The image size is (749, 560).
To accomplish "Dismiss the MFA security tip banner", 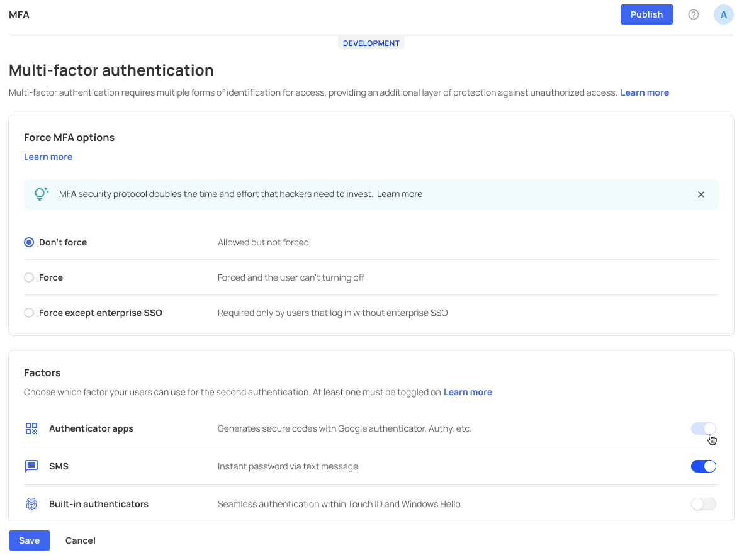I will (701, 194).
